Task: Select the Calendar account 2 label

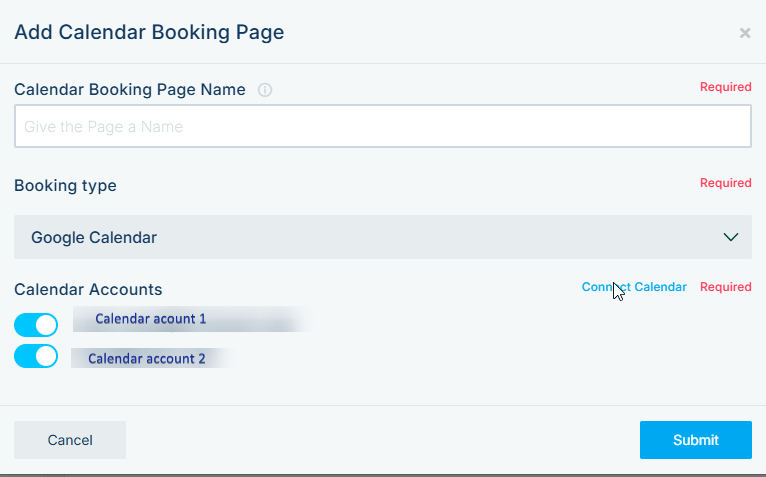Action: pos(146,358)
